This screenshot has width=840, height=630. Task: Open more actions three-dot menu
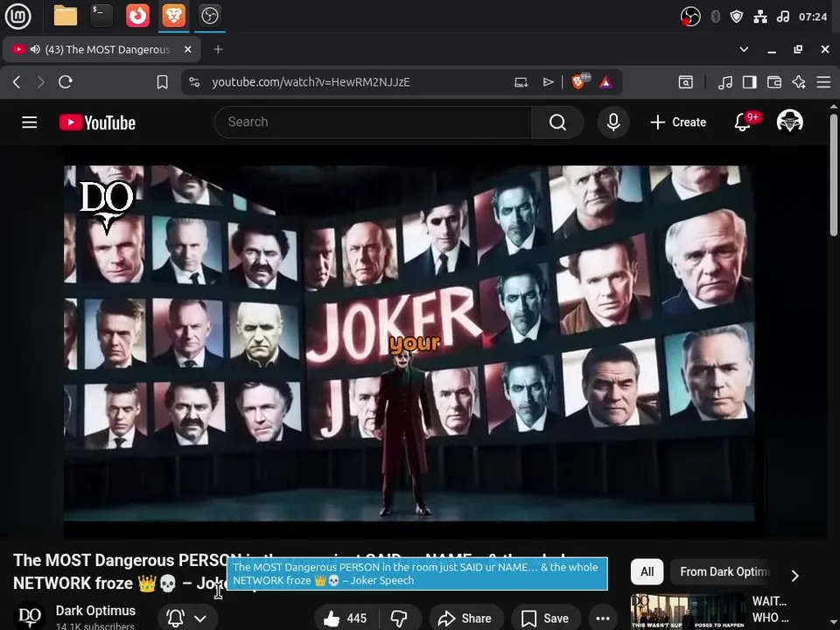(603, 619)
